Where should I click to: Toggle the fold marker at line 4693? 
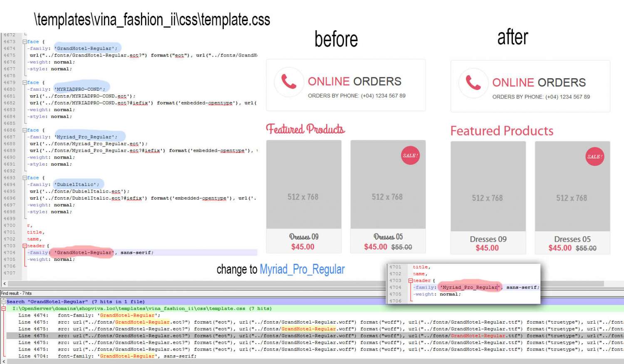25,178
